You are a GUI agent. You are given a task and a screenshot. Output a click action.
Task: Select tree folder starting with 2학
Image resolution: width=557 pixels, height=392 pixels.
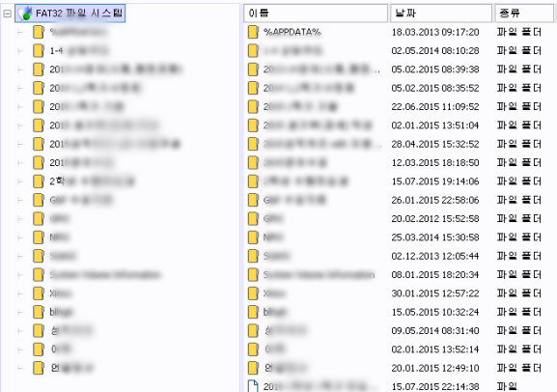point(84,182)
